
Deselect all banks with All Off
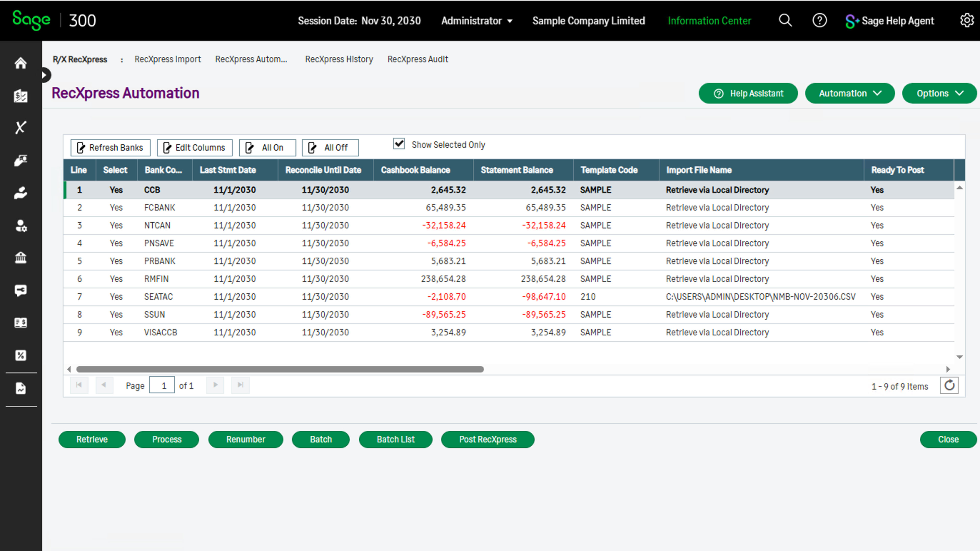tap(330, 147)
